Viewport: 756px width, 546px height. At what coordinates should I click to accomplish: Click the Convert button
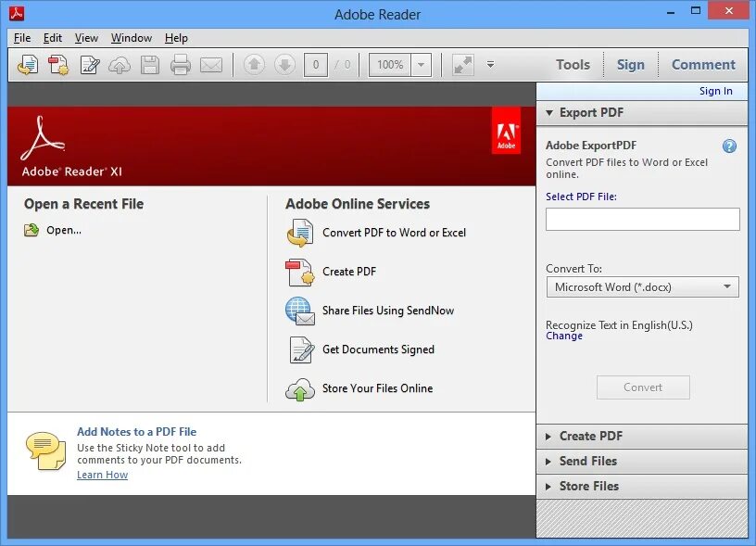tap(643, 387)
